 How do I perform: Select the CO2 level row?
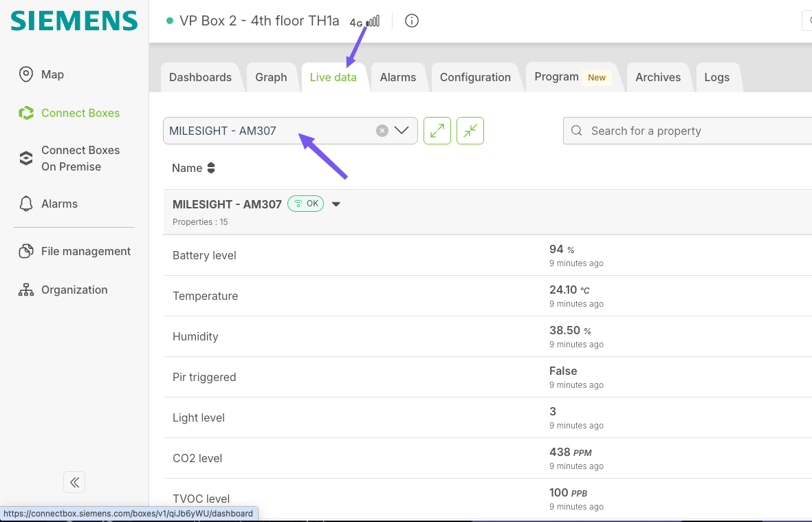488,458
